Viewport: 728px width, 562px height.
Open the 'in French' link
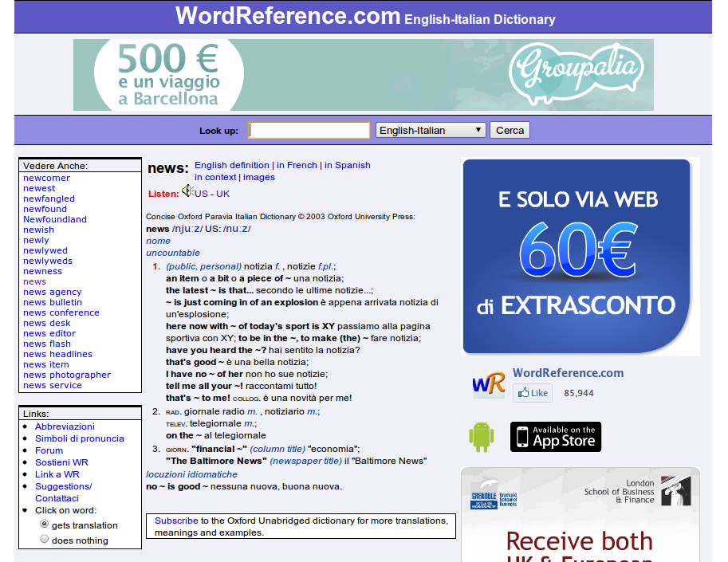point(297,165)
